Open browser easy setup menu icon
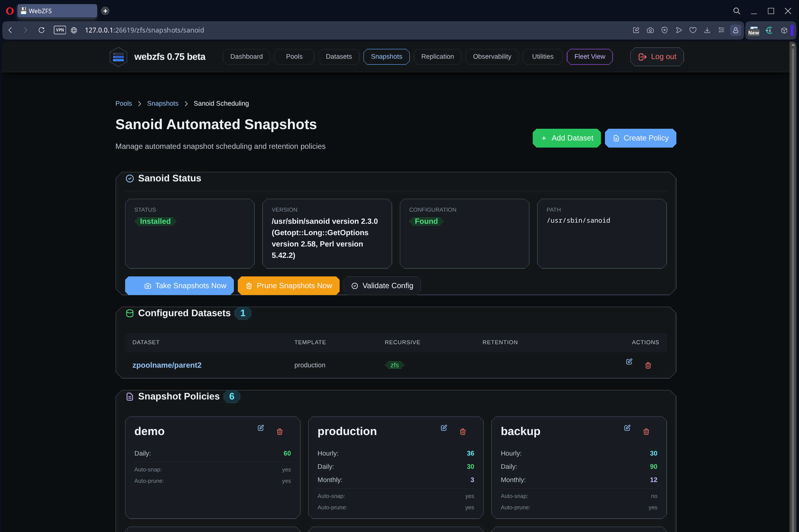Image resolution: width=799 pixels, height=532 pixels. pyautogui.click(x=721, y=30)
